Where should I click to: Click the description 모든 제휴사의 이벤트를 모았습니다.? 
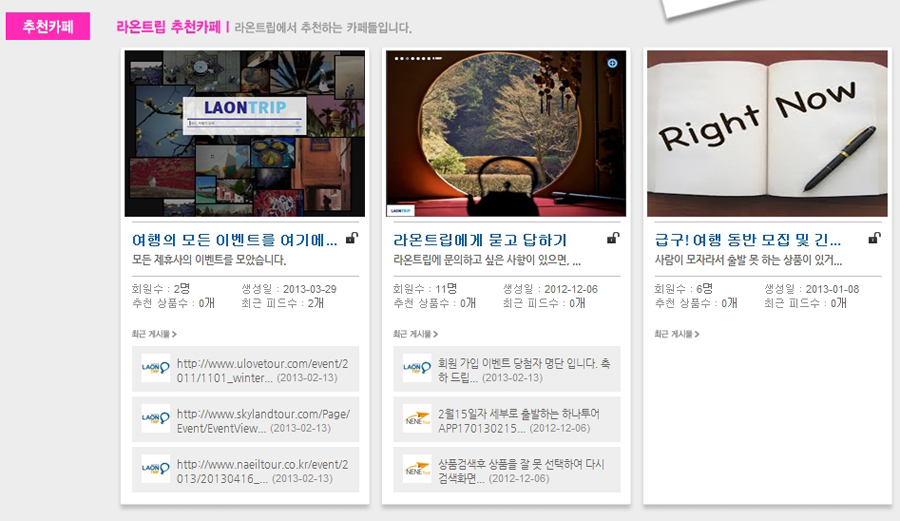(x=209, y=260)
